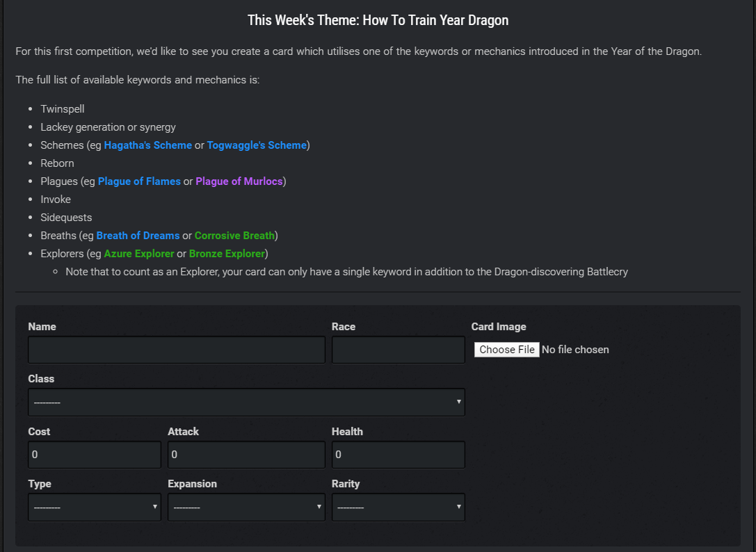Click the 'This Week's Theme' heading
The width and height of the screenshot is (756, 552).
point(378,20)
